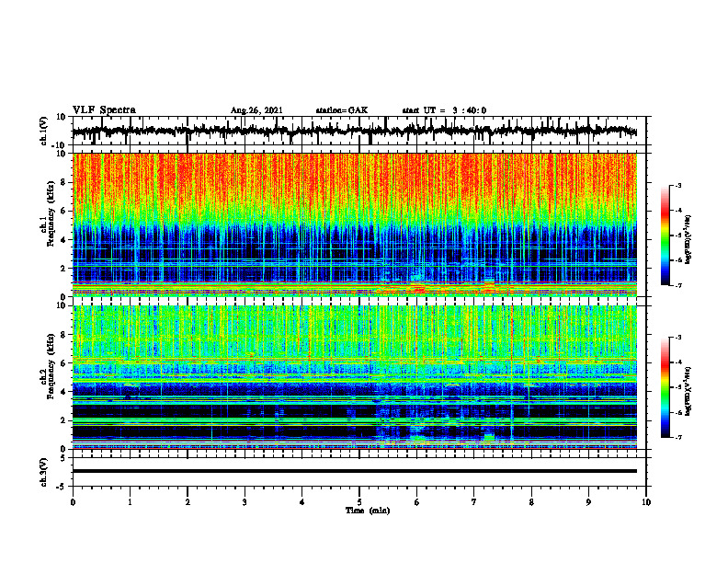Image resolution: width=728 pixels, height=563 pixels.
Task: Click the "ch.1(V)" waveform axis label
Action: coord(44,131)
